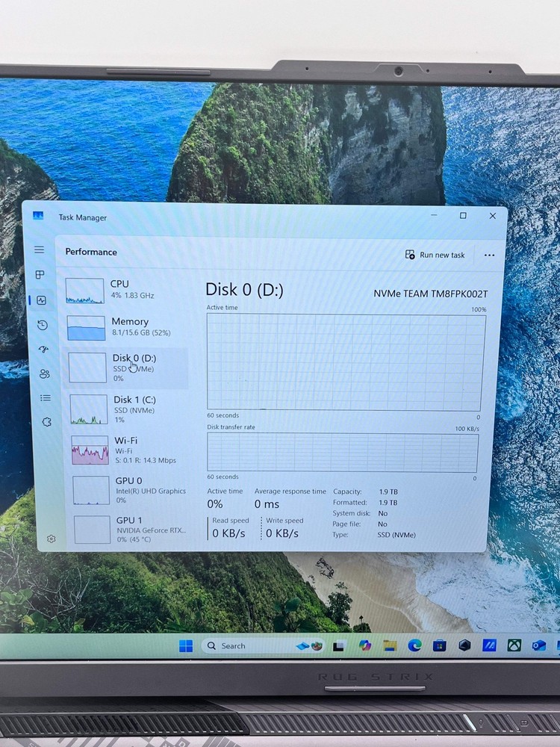This screenshot has width=560, height=747.
Task: Open the Services page icon
Action: (x=47, y=422)
